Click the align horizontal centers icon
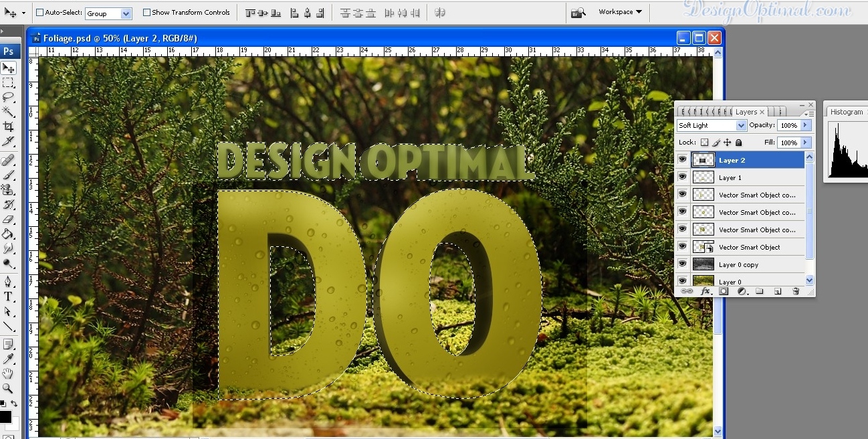This screenshot has width=868, height=439. (308, 12)
